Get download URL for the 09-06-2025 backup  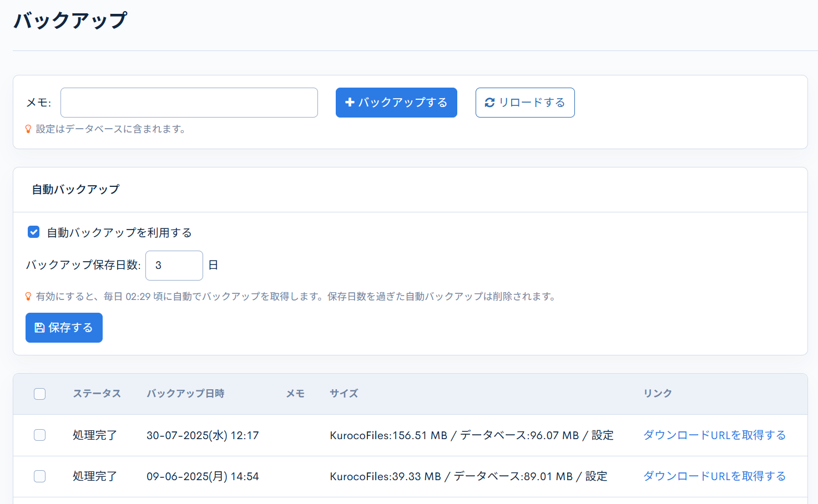click(714, 476)
